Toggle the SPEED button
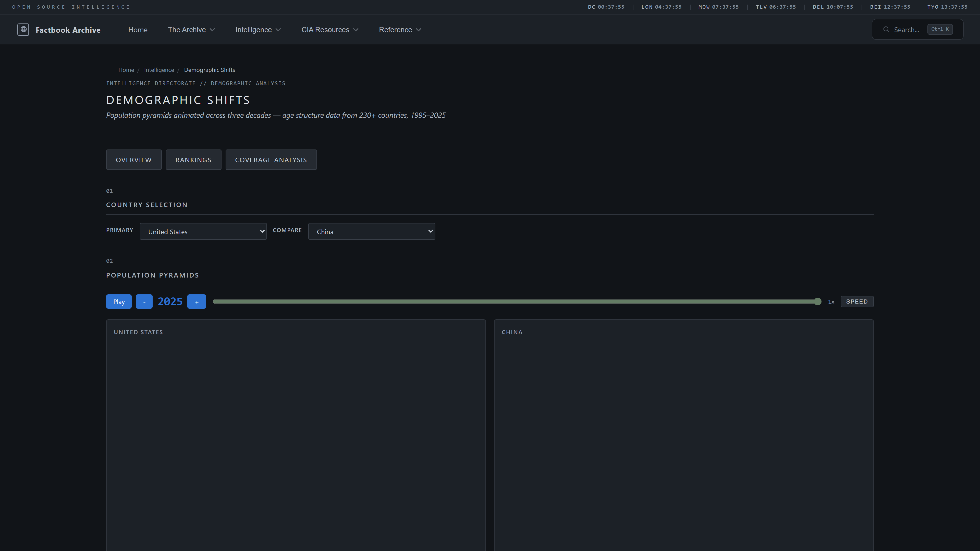 [857, 302]
